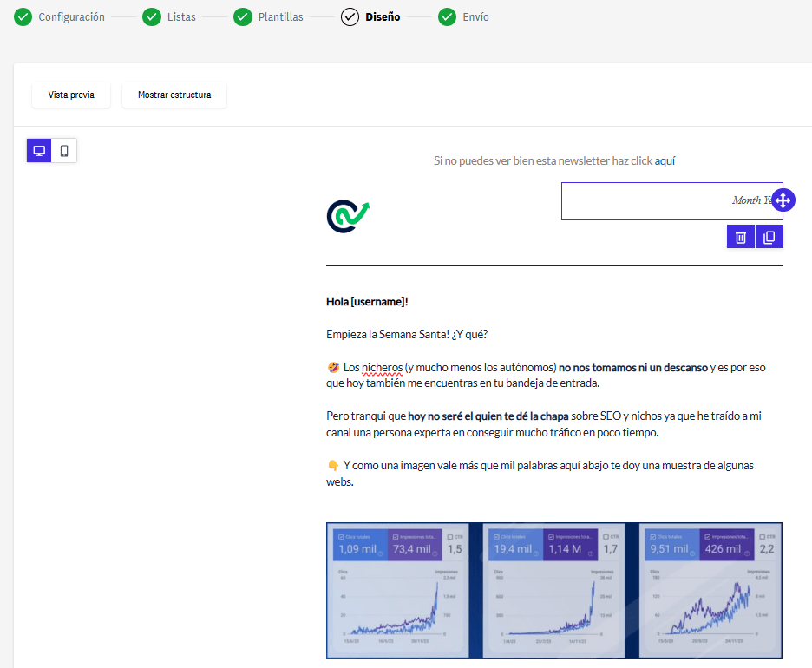This screenshot has height=668, width=812.
Task: Select the desktop monitor preview toggle
Action: click(38, 150)
